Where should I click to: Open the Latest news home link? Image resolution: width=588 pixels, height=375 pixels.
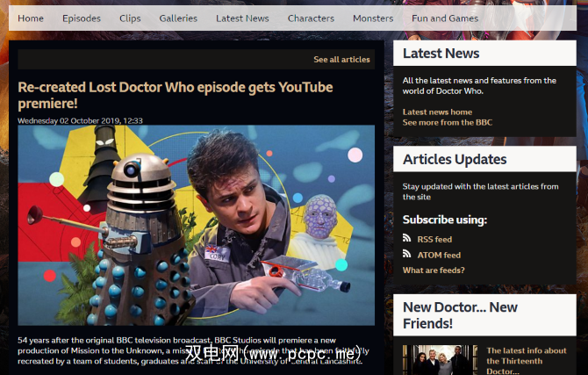tap(437, 112)
